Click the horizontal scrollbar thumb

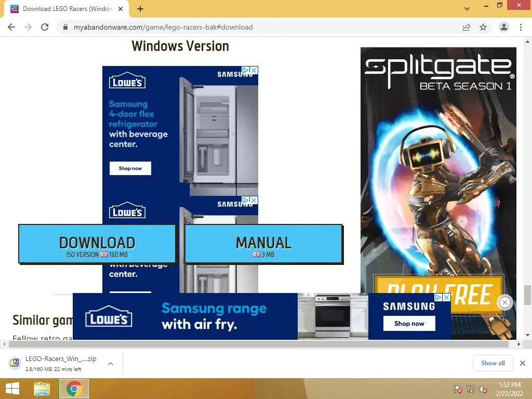[x=259, y=344]
